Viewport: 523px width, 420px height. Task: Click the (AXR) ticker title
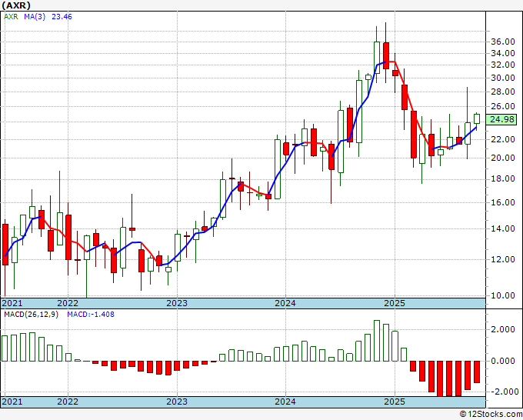click(17, 6)
